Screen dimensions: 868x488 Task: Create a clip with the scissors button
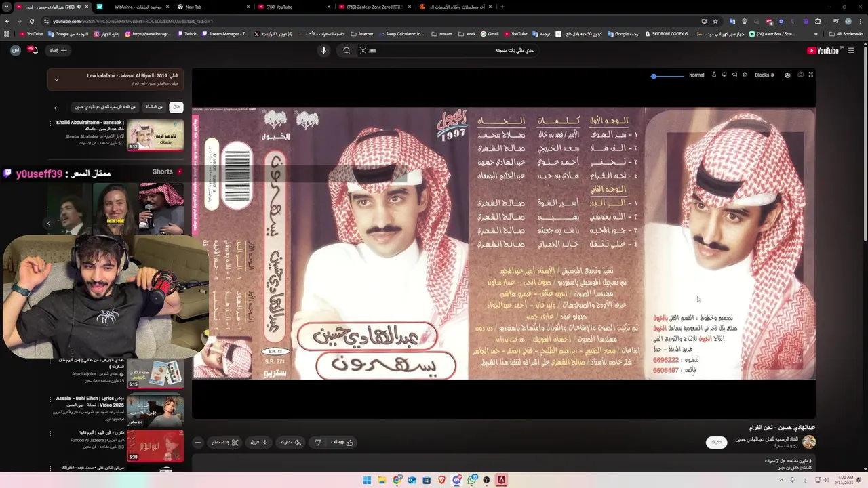pyautogui.click(x=225, y=443)
